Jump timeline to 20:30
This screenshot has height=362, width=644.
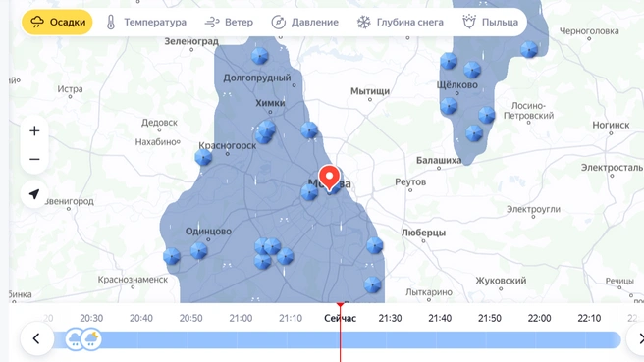pos(91,318)
